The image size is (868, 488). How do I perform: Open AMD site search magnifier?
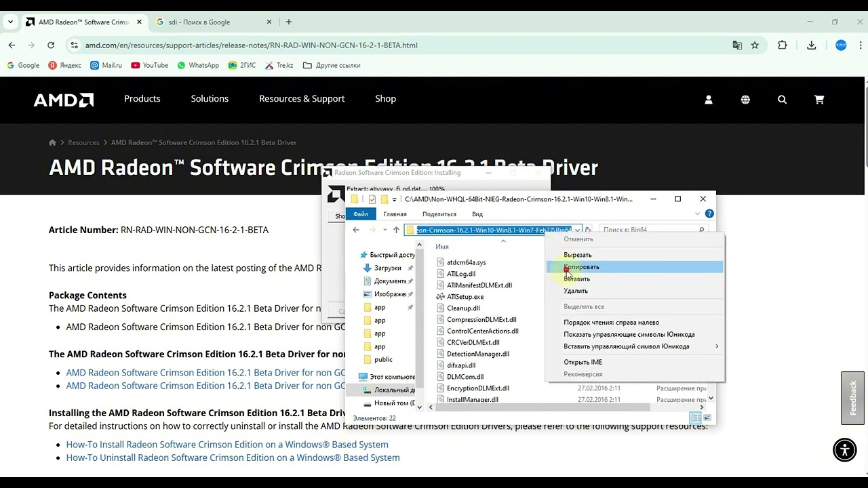[782, 100]
